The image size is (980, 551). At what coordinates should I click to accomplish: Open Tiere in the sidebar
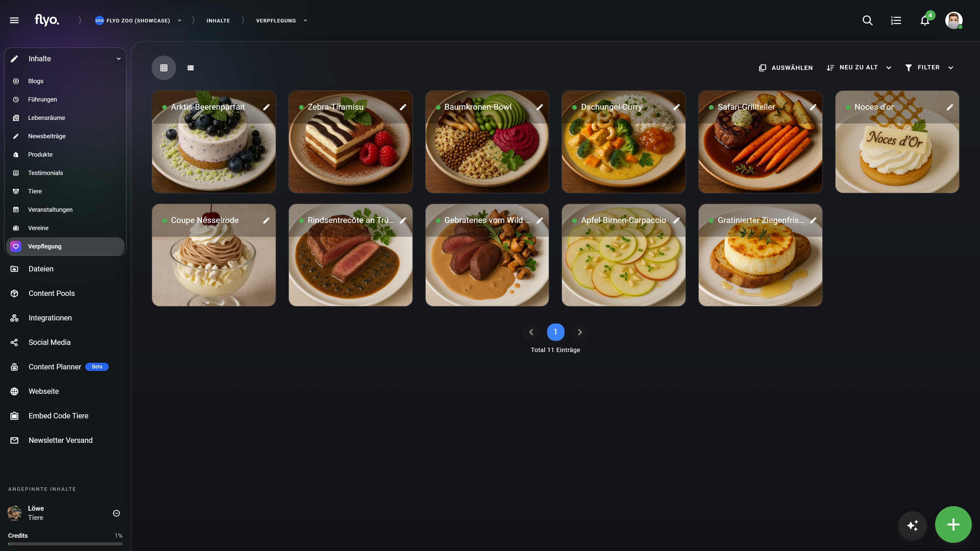coord(65,191)
